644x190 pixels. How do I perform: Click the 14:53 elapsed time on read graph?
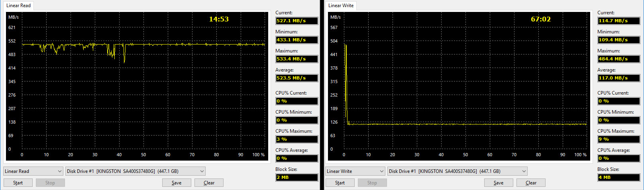(219, 19)
